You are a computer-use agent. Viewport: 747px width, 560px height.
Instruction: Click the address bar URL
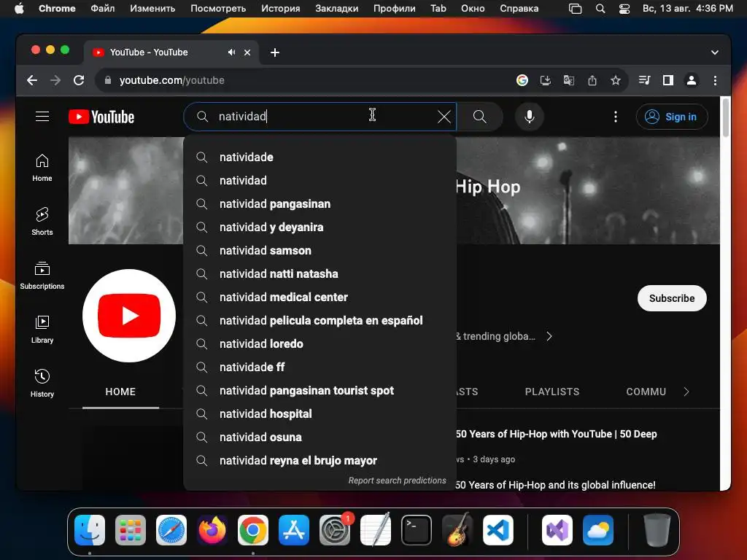[172, 80]
